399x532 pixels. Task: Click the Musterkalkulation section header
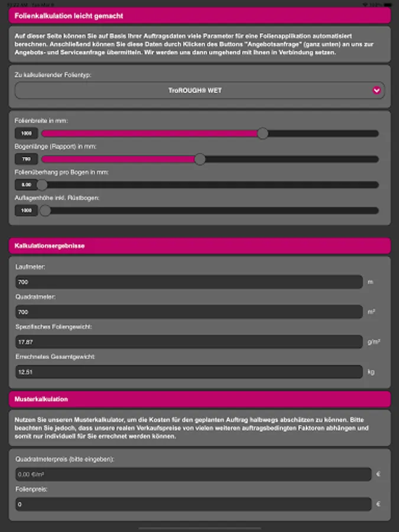click(x=199, y=399)
